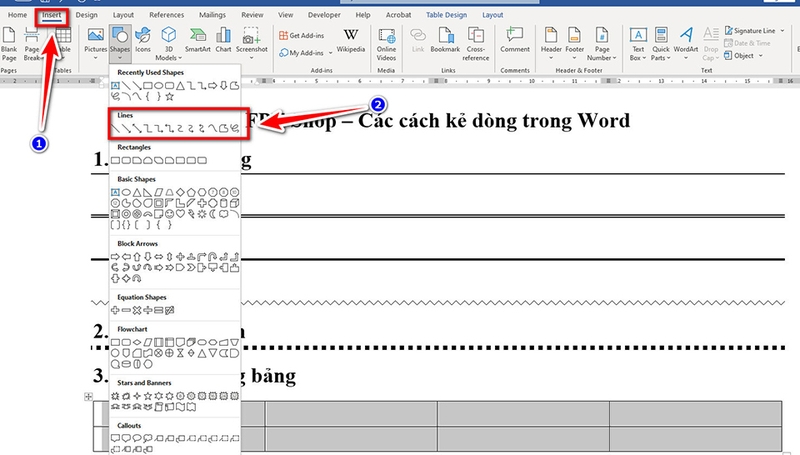Open the Screenshot dropdown
The image size is (800, 455).
tap(252, 43)
